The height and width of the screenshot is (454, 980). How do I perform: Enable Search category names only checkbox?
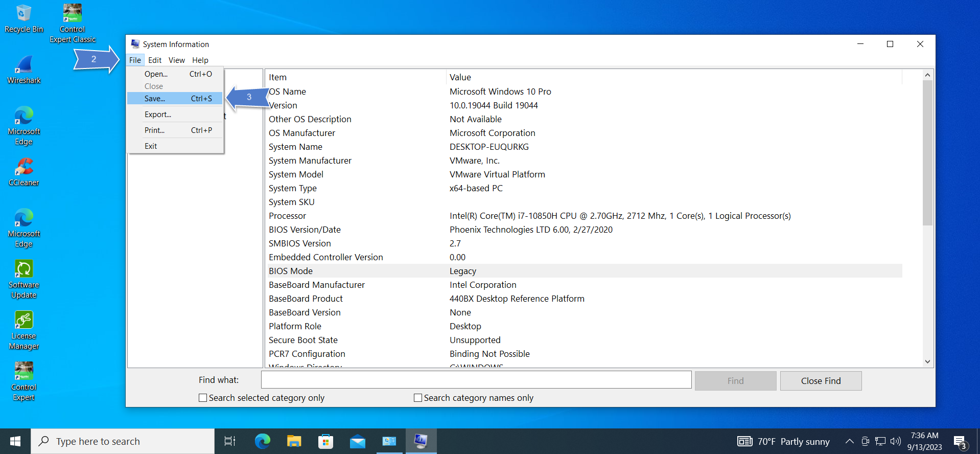[x=418, y=398]
